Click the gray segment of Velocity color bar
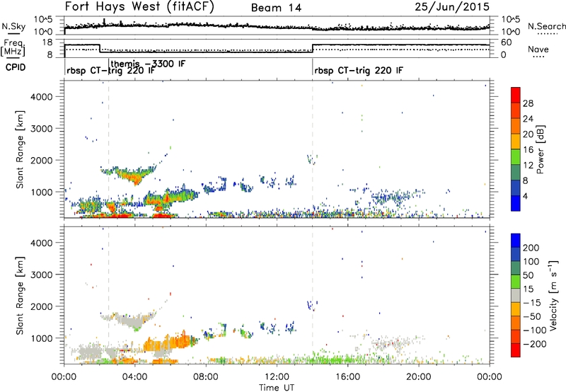566x392 pixels. click(x=516, y=296)
